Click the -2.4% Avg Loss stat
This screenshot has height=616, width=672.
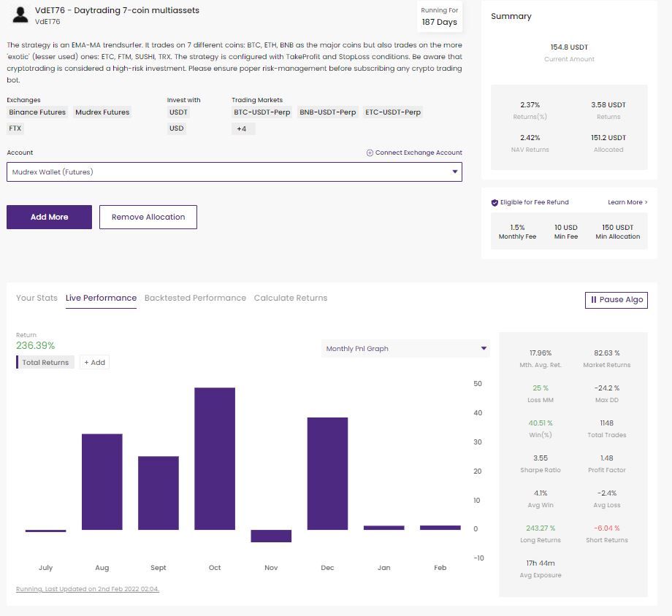tap(607, 499)
